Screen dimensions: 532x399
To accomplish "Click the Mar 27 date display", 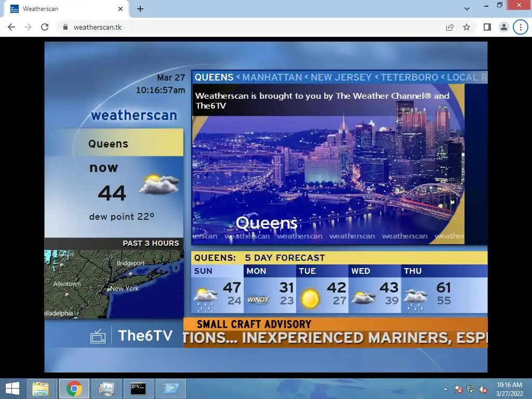I will [171, 78].
